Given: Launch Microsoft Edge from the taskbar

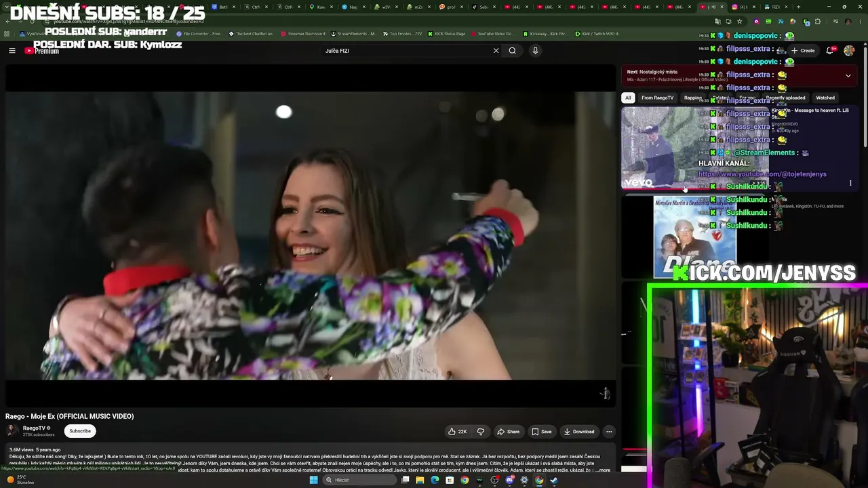Looking at the screenshot, I should (435, 480).
